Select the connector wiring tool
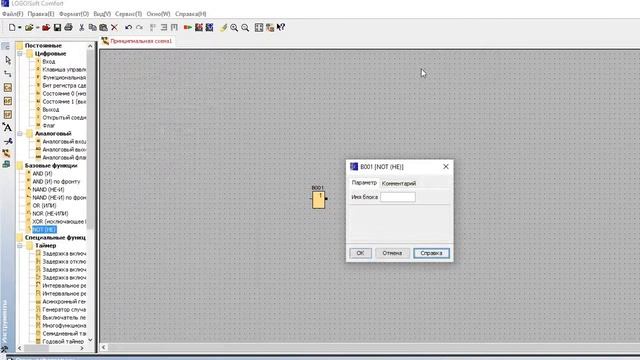The image size is (640, 360). pos(7,74)
